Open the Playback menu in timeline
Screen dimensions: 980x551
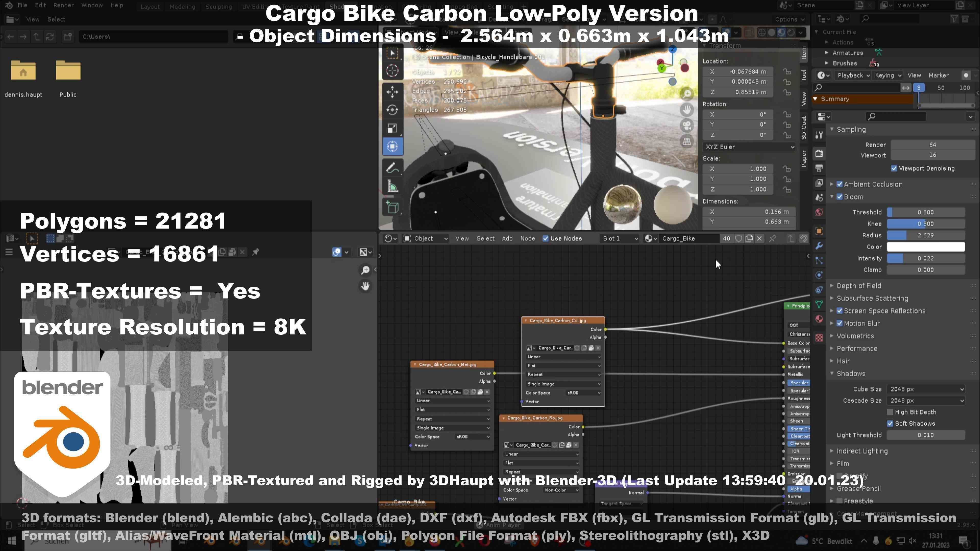pyautogui.click(x=854, y=75)
